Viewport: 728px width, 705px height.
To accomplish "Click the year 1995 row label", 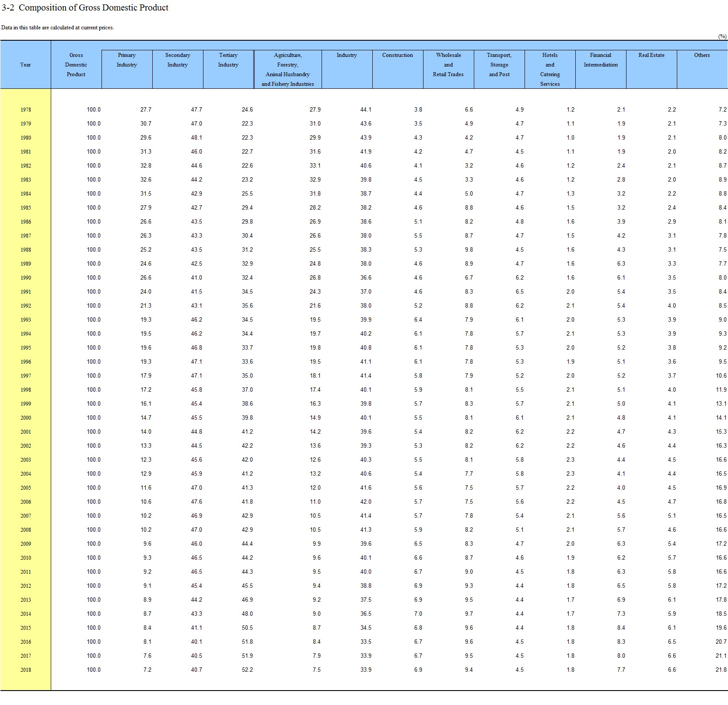I will click(26, 348).
